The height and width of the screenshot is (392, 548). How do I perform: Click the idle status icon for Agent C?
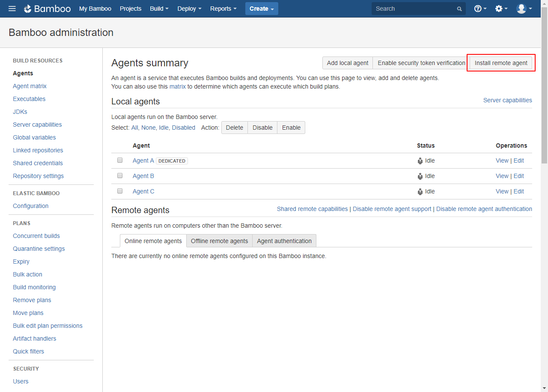tap(420, 192)
